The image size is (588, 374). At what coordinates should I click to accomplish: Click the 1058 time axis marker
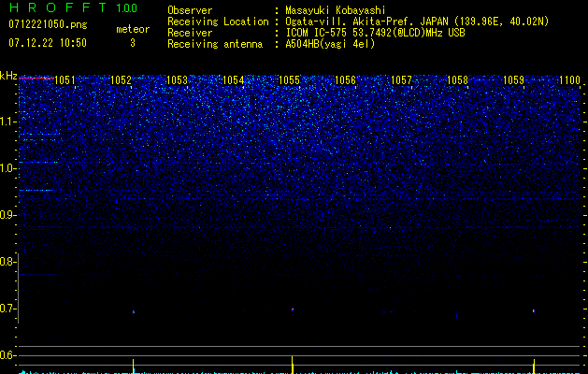[457, 80]
